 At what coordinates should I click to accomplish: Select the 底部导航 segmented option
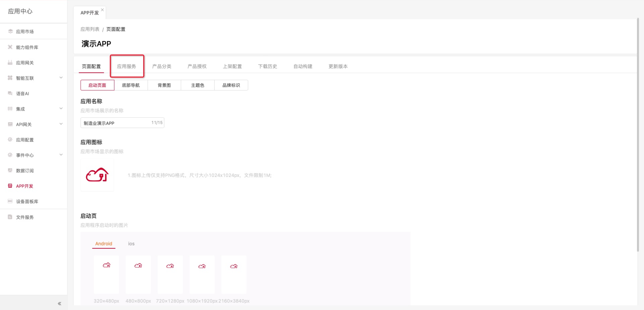(x=131, y=85)
